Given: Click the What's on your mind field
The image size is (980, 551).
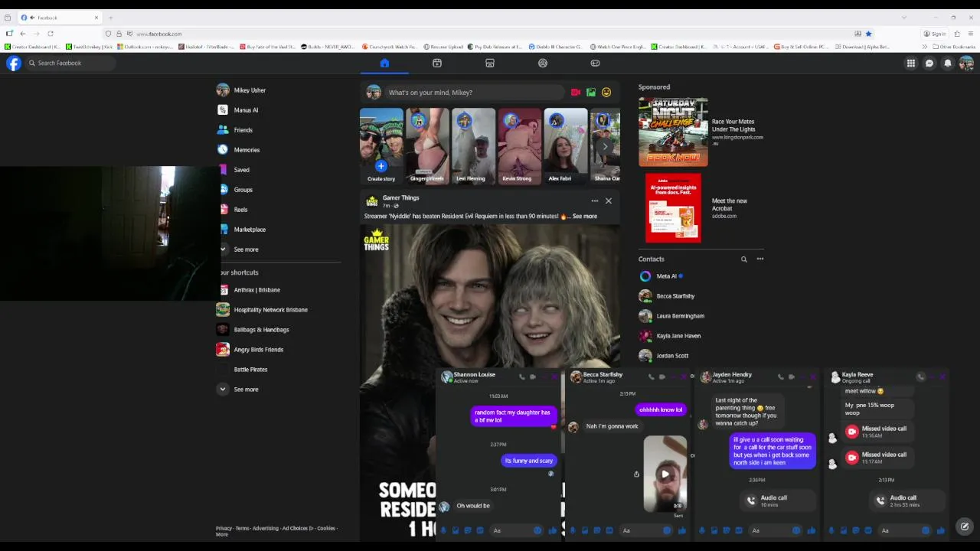Looking at the screenshot, I should (474, 93).
